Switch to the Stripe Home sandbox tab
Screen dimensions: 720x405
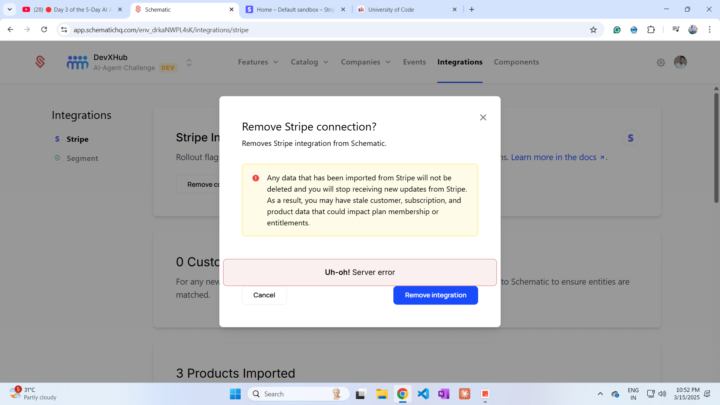pos(295,10)
